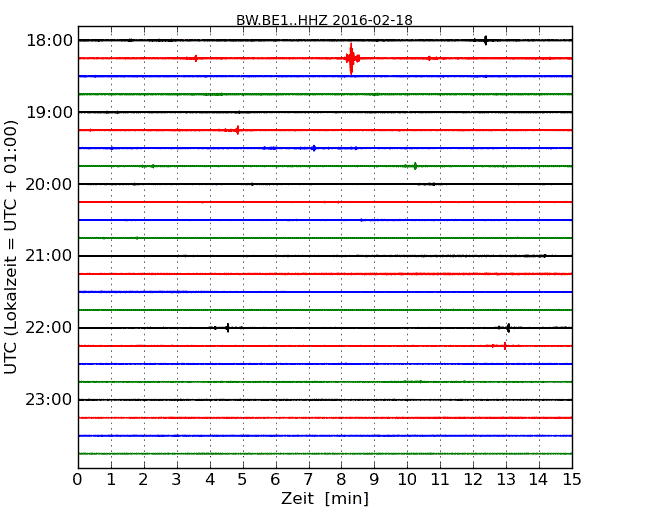Image resolution: width=650 pixels, height=520 pixels.
Task: Click the Zeit [min] x-axis label
Action: (x=325, y=498)
